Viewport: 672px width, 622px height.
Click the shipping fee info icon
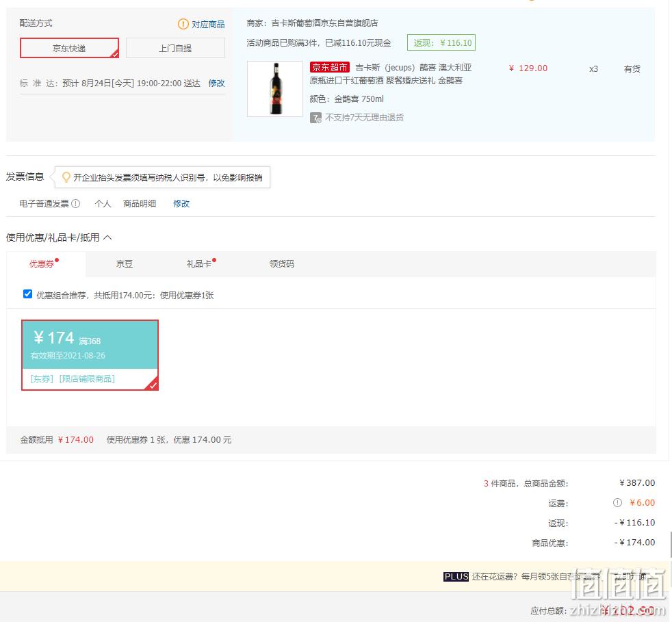click(x=617, y=503)
